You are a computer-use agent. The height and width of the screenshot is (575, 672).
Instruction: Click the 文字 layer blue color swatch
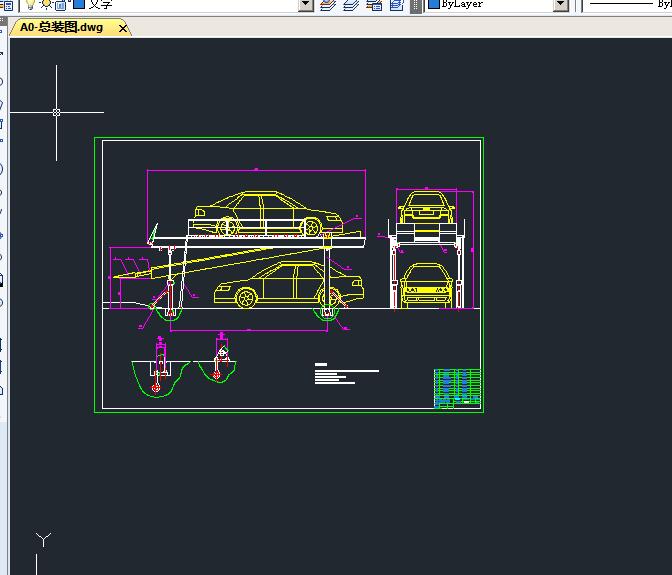point(78,5)
